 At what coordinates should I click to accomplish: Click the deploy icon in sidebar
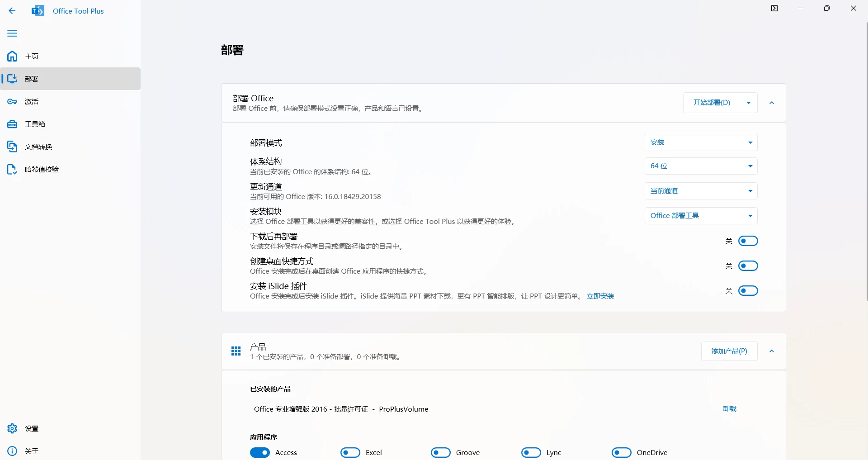[x=12, y=79]
